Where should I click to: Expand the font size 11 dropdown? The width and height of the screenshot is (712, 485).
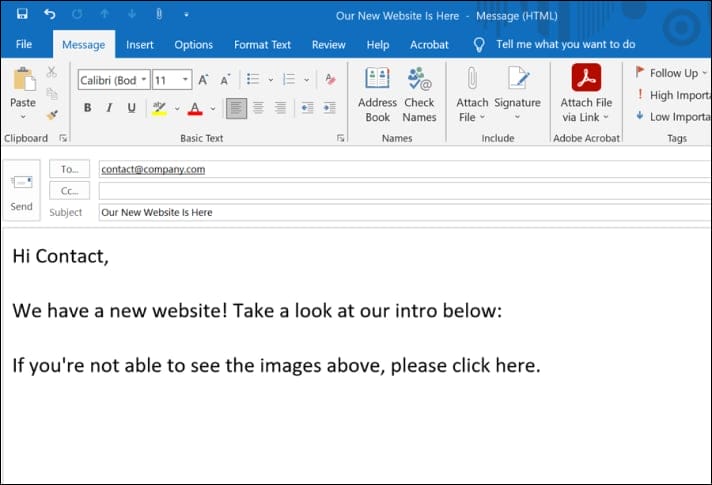(x=186, y=80)
